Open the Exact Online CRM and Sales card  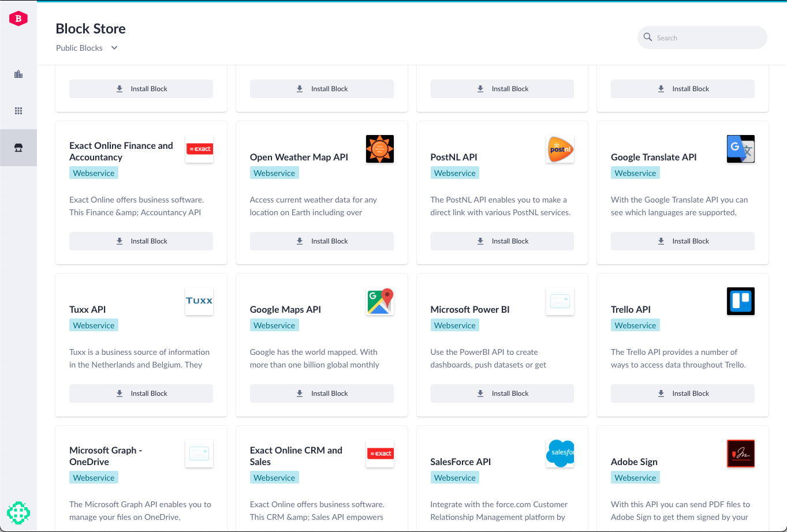point(296,456)
